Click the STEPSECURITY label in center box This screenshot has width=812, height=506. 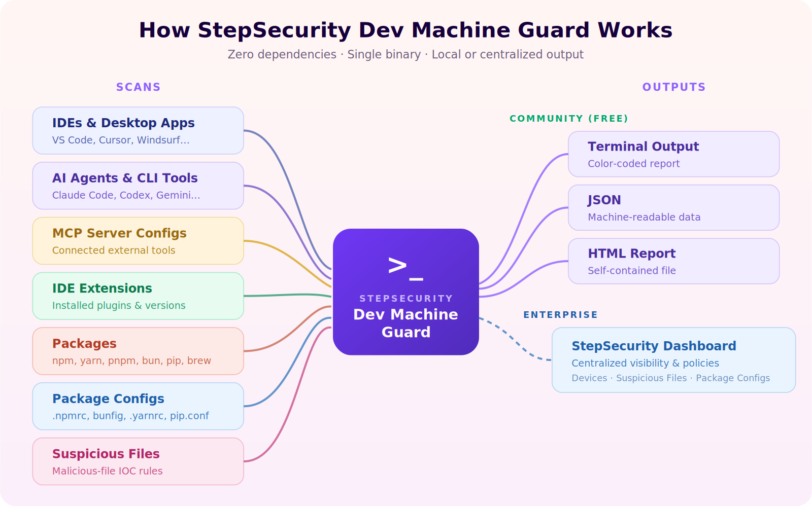point(405,299)
